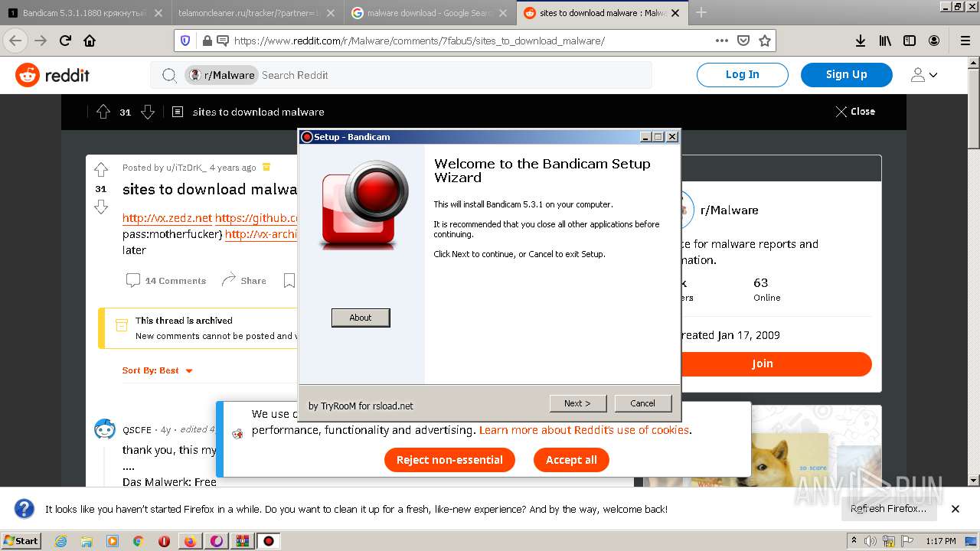Close the Reddit malware tab
Viewport: 980px width, 551px height.
coord(677,13)
